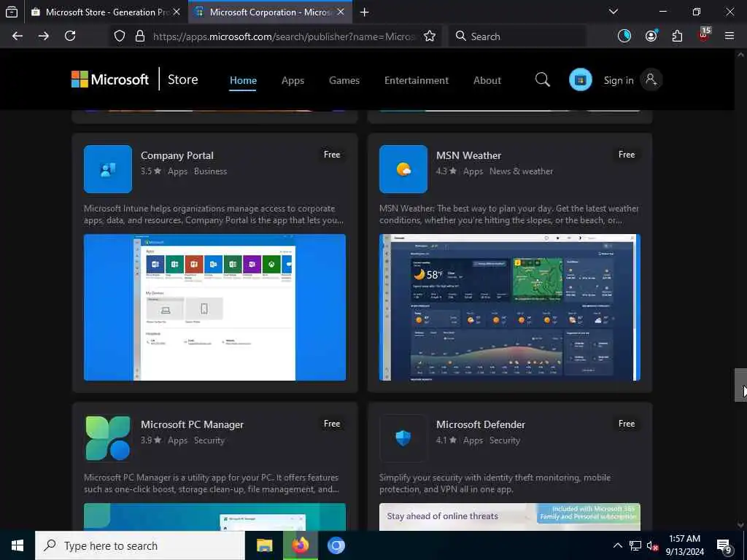
Task: Click the Stay ahead of online threats banner
Action: [x=510, y=517]
